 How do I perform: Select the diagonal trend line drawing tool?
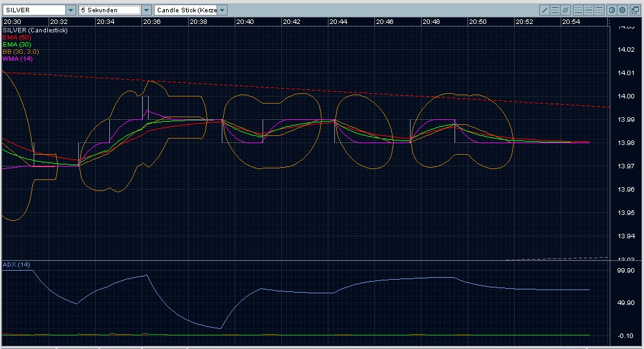(x=544, y=10)
